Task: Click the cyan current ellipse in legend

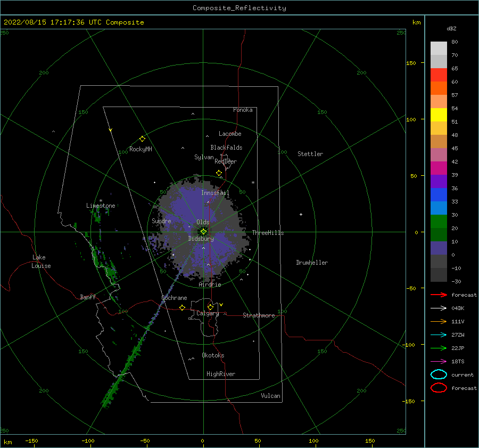Action: (439, 374)
